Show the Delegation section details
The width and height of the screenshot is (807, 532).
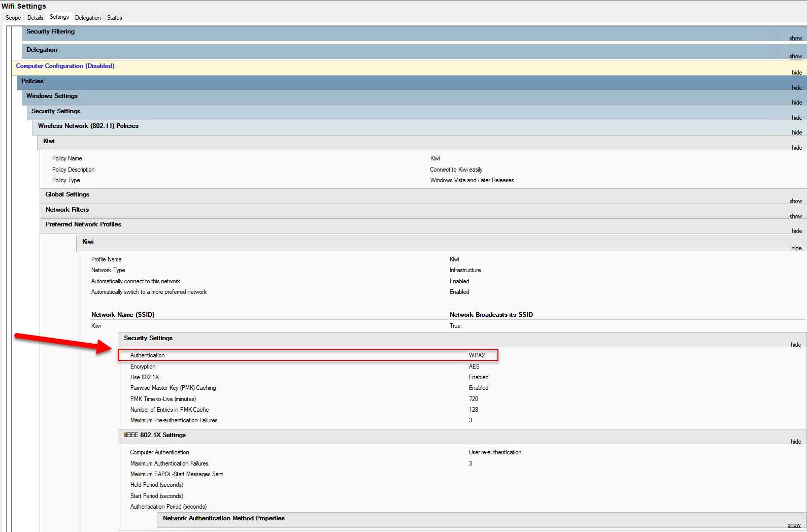tap(795, 57)
